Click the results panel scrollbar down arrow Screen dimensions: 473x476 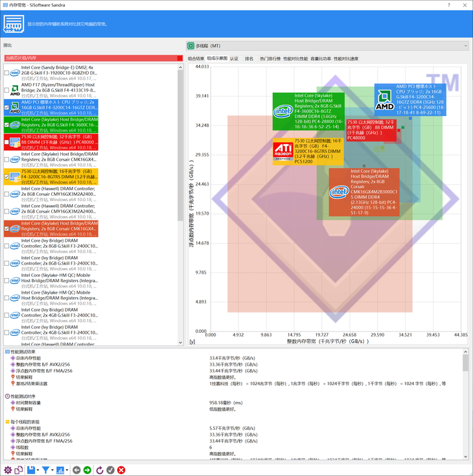tap(465, 457)
